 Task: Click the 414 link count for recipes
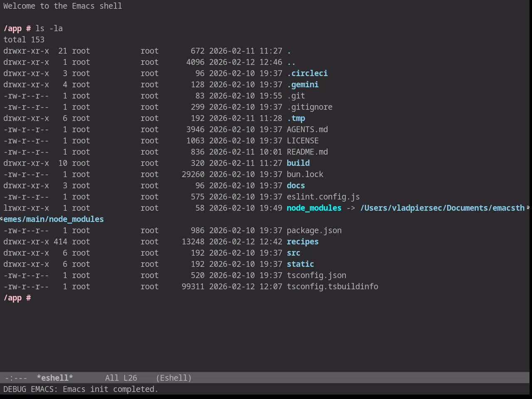(60, 241)
